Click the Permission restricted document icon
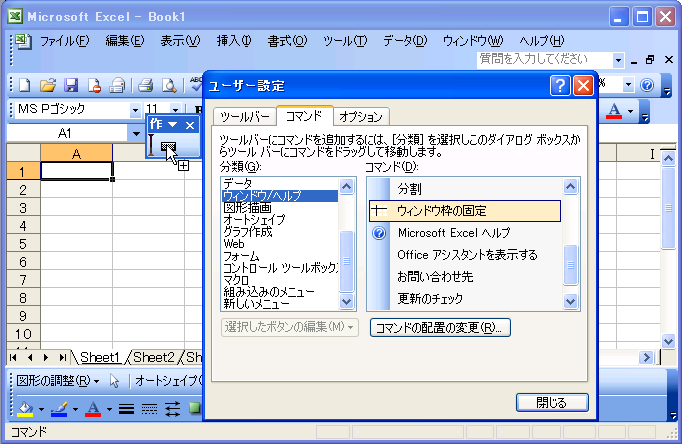The width and height of the screenshot is (682, 444). pyautogui.click(x=94, y=85)
